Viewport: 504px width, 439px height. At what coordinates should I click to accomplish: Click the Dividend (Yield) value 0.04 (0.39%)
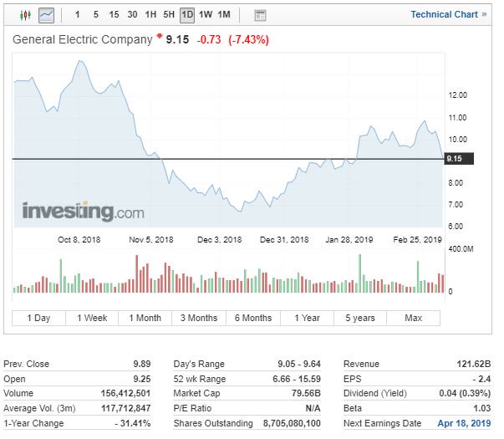pyautogui.click(x=465, y=393)
